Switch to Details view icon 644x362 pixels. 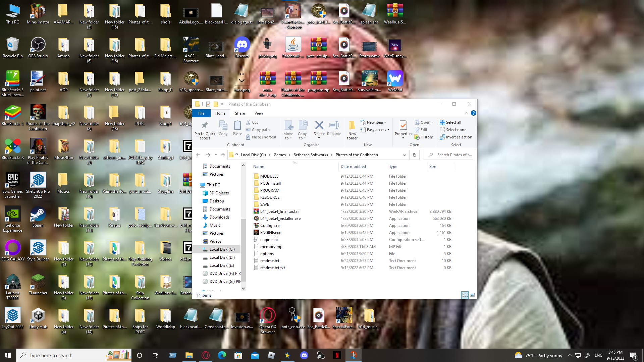point(465,295)
